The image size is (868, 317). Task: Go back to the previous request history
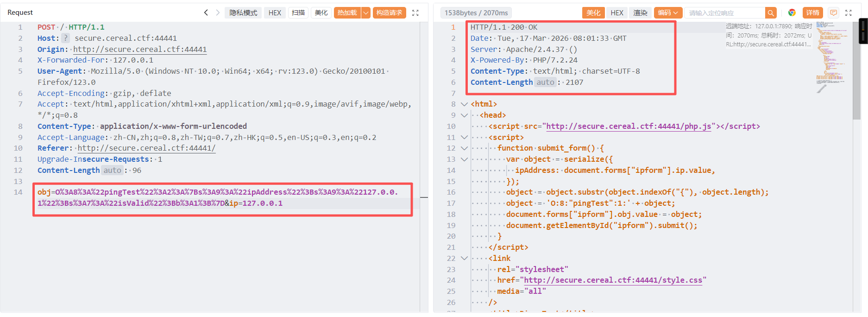coord(206,13)
